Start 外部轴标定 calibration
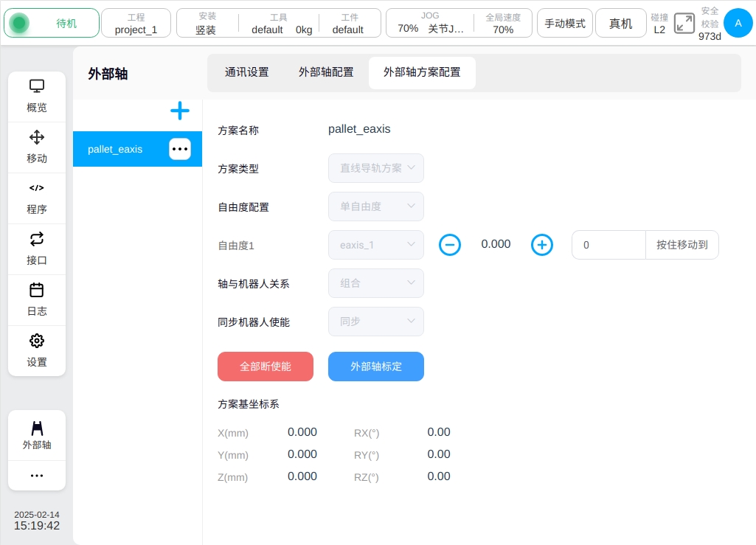Screen dimensions: 756x545 pyautogui.click(x=376, y=367)
